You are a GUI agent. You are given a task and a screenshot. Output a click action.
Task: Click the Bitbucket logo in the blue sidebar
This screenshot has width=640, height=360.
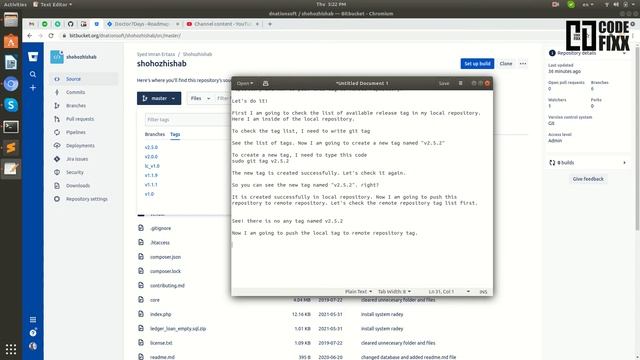click(x=33, y=57)
